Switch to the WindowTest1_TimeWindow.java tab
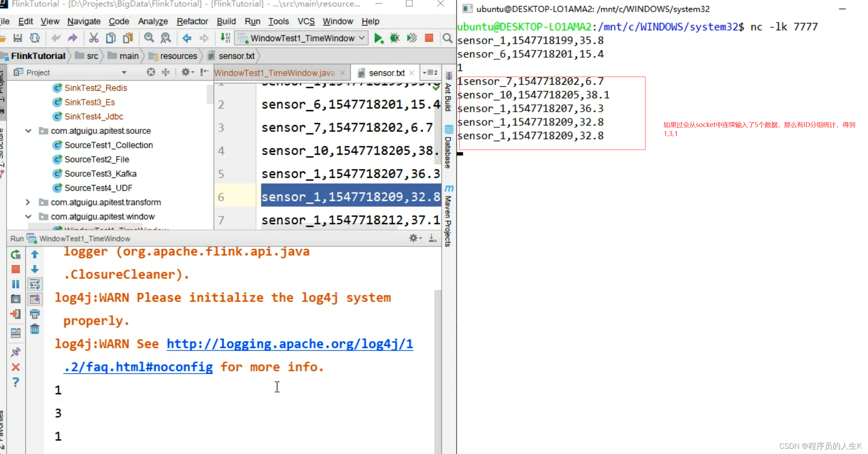The width and height of the screenshot is (868, 454). point(275,73)
